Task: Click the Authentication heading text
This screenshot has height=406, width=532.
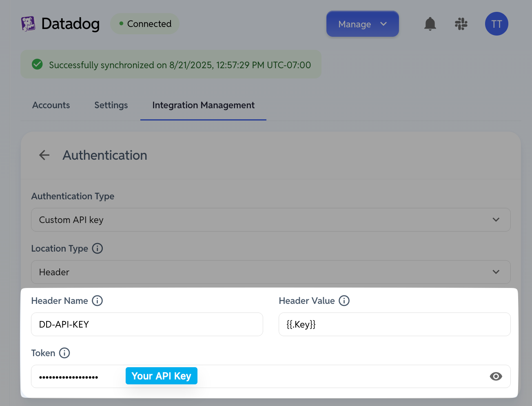Action: pyautogui.click(x=105, y=155)
